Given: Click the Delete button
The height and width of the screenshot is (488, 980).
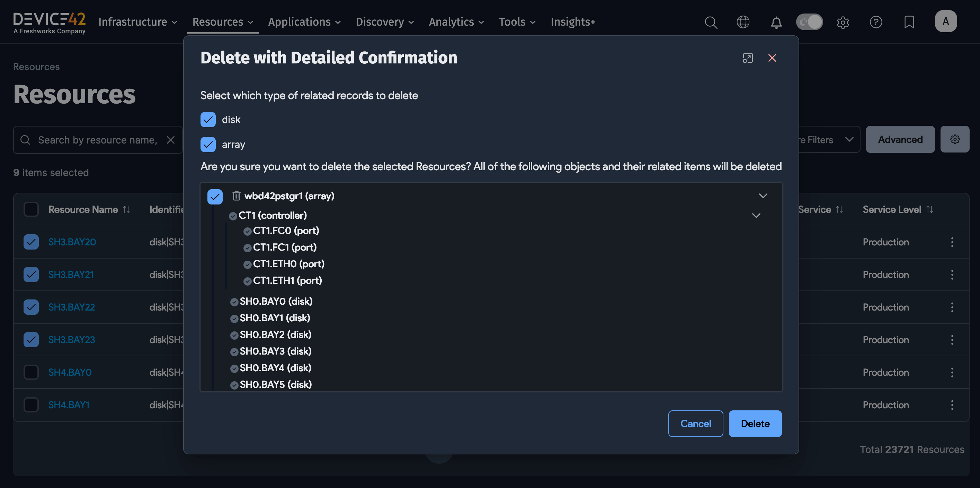Looking at the screenshot, I should point(755,423).
